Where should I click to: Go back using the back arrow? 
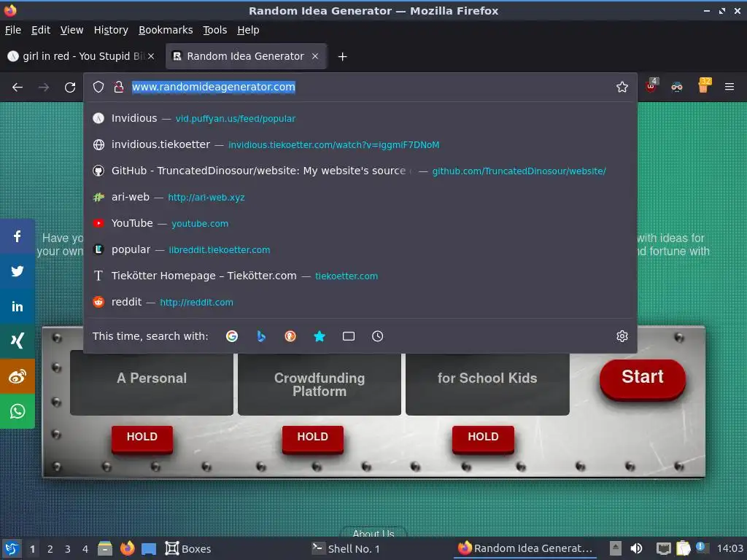pos(18,87)
